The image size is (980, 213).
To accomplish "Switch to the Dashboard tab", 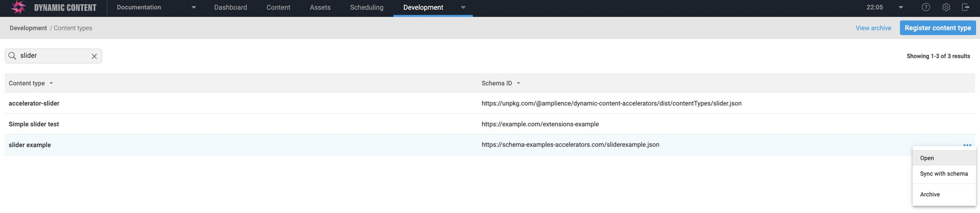I will coord(231,7).
